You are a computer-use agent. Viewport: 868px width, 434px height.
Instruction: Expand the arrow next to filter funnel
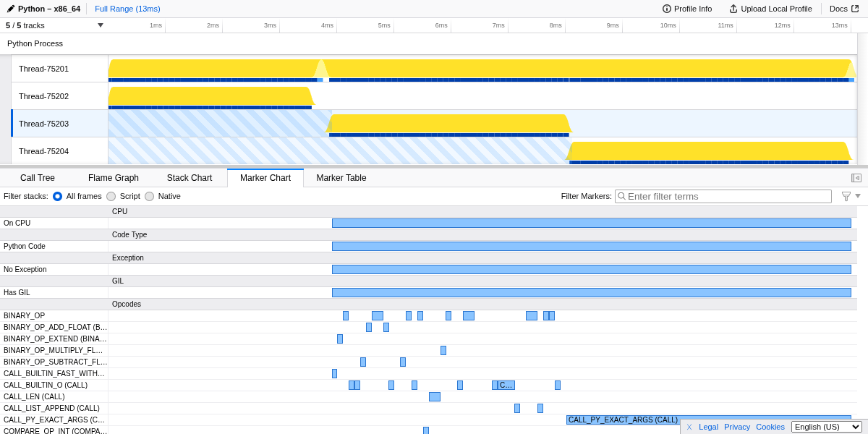[x=858, y=196]
